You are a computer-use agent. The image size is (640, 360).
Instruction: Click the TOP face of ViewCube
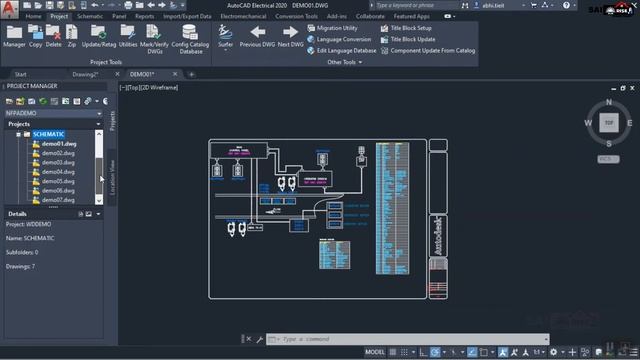609,122
